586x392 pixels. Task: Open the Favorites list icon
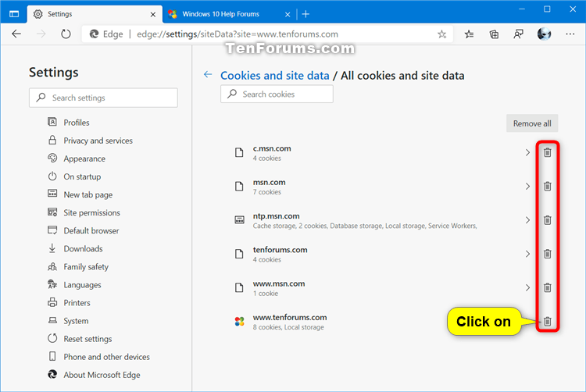point(469,34)
